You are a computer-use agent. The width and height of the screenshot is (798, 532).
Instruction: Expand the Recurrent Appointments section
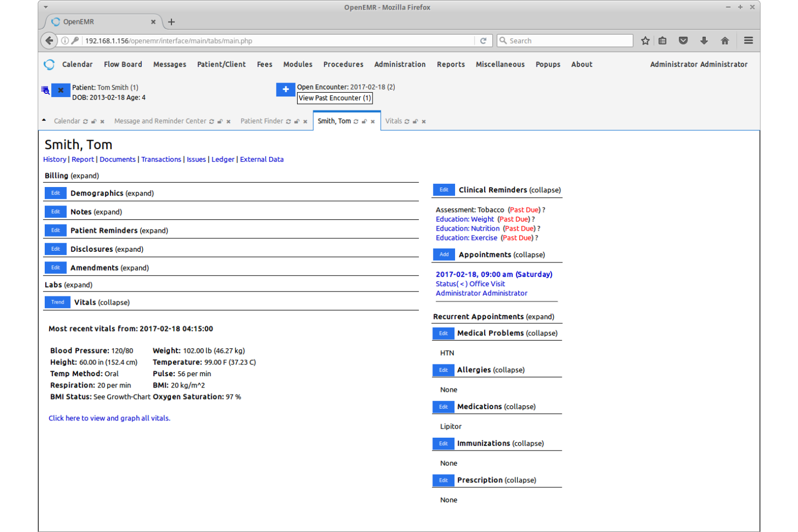(x=541, y=316)
